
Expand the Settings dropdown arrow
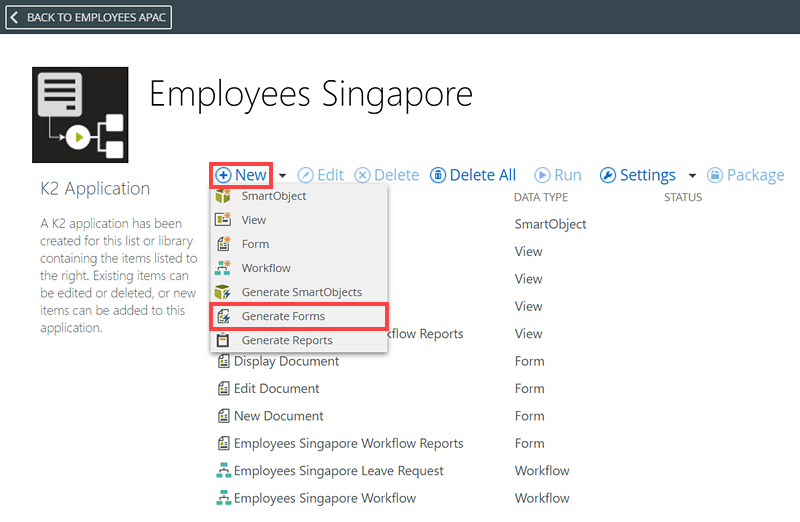[x=692, y=176]
